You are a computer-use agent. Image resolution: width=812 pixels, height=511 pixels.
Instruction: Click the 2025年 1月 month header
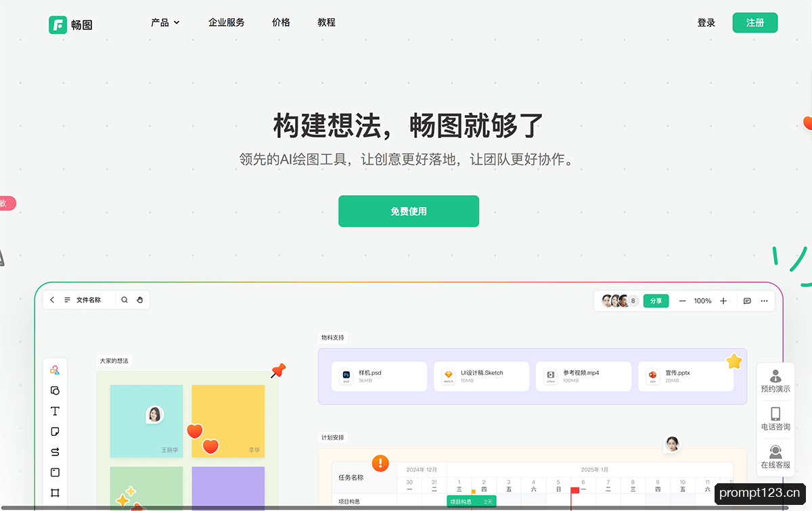pyautogui.click(x=594, y=469)
